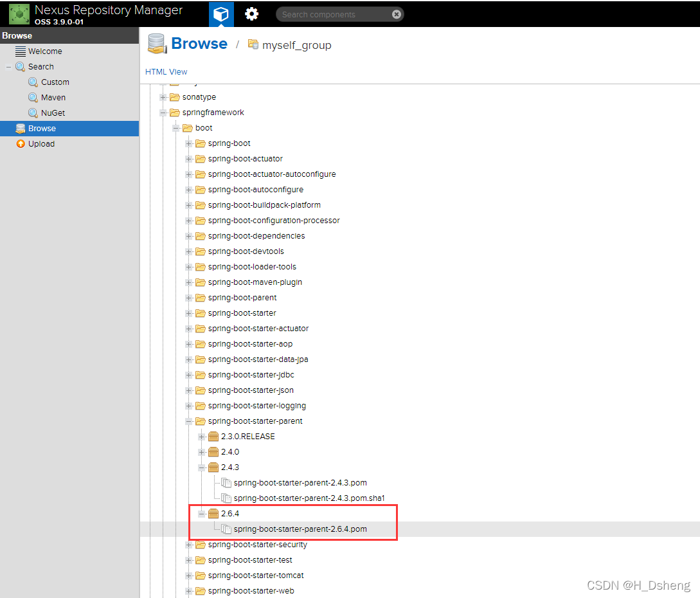
Task: Click the Maven search magnifier icon
Action: (x=33, y=97)
